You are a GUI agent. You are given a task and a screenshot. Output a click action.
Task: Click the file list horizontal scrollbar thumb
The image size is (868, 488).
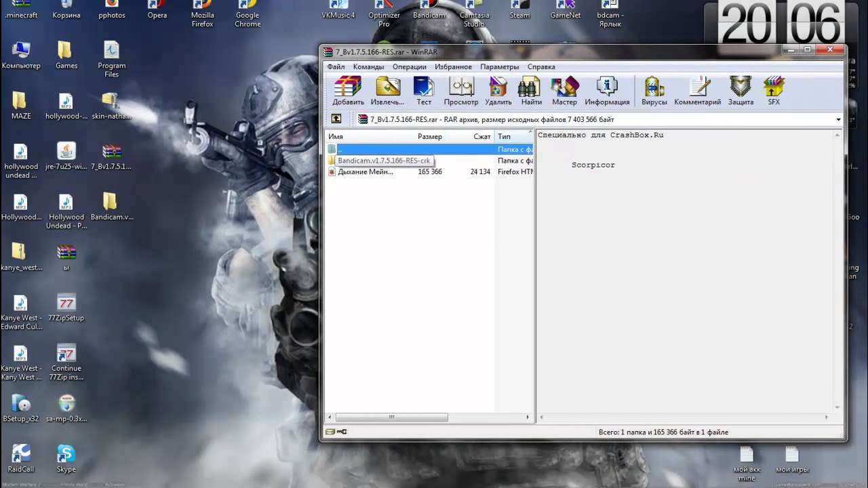[x=391, y=418]
